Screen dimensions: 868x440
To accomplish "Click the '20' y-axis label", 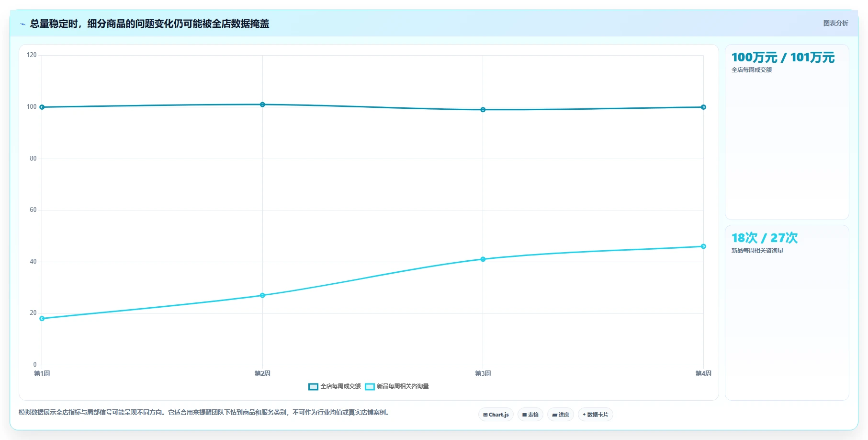I will coord(33,313).
